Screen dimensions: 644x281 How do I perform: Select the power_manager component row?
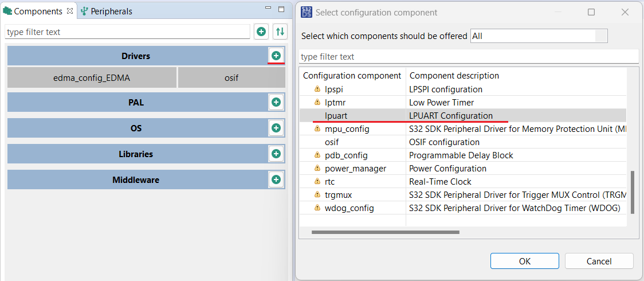463,169
